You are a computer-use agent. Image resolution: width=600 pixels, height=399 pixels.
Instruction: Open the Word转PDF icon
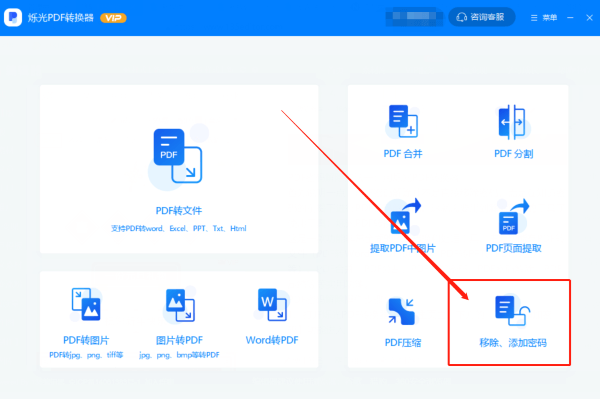click(x=272, y=305)
